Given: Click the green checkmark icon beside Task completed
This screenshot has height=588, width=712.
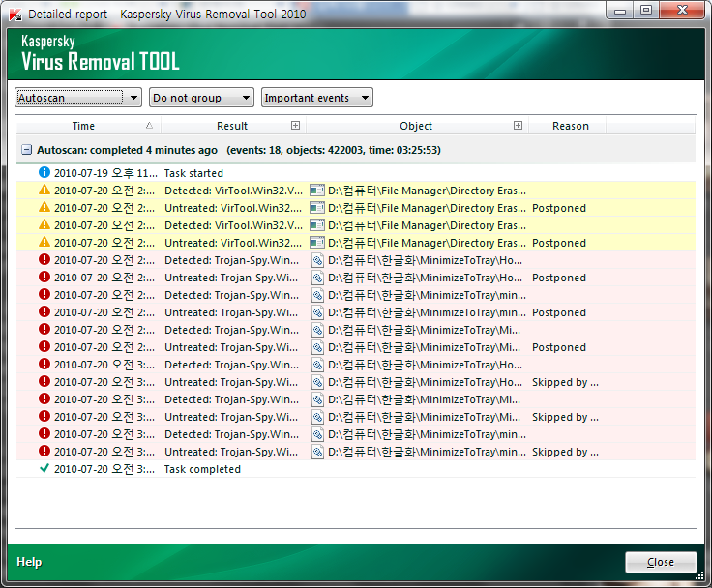Looking at the screenshot, I should [x=44, y=468].
